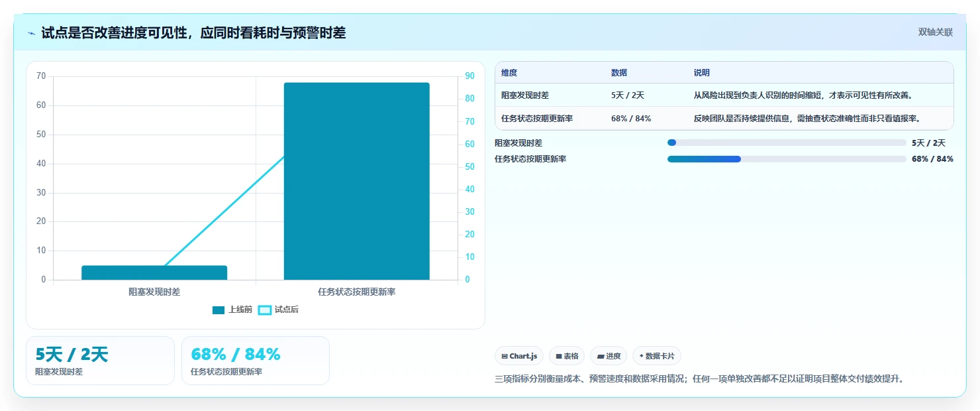Click x-axis label 阻塞发现时差 under chart
The width and height of the screenshot is (980, 411).
[x=154, y=292]
